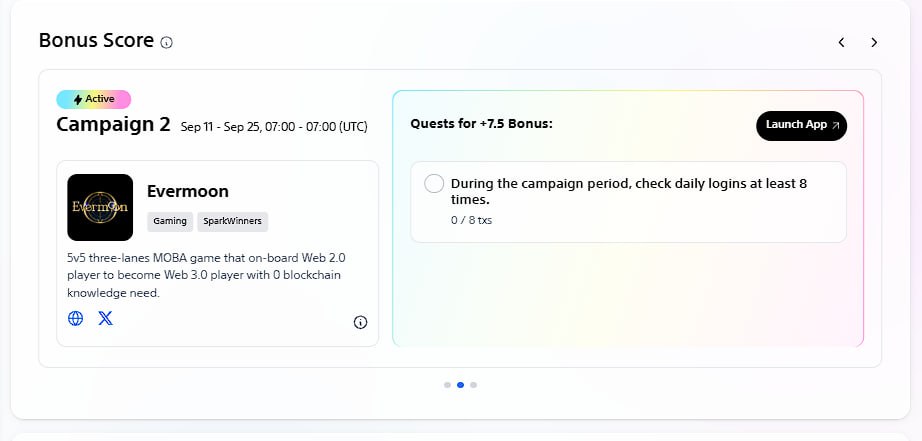Image resolution: width=922 pixels, height=441 pixels.
Task: Open the Evermoon X (Twitter) profile icon
Action: coord(105,319)
